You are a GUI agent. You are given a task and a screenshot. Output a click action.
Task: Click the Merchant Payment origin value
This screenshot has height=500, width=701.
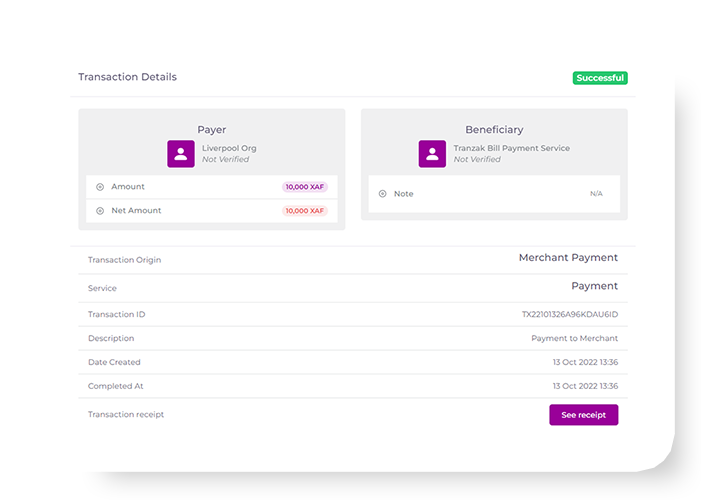tap(568, 258)
